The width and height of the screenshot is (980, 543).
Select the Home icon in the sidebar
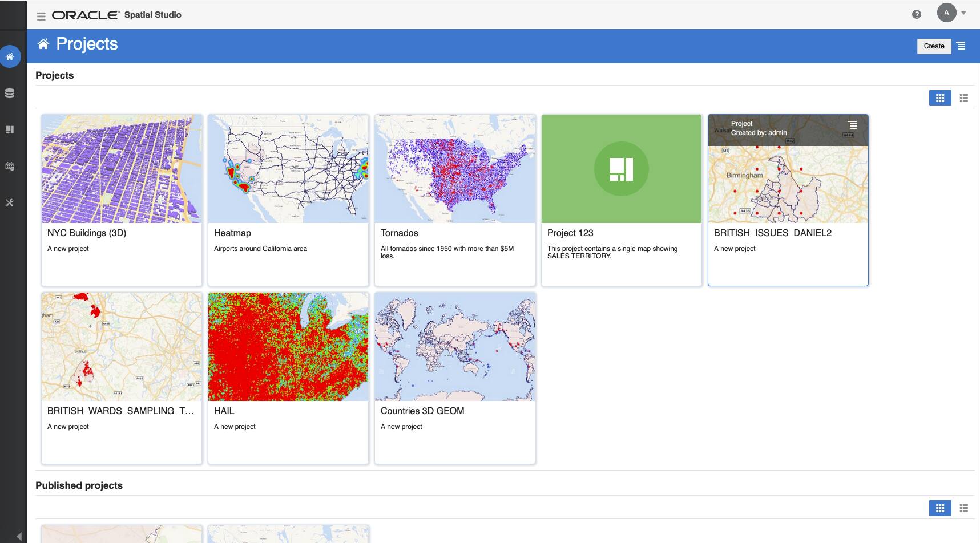pyautogui.click(x=9, y=56)
